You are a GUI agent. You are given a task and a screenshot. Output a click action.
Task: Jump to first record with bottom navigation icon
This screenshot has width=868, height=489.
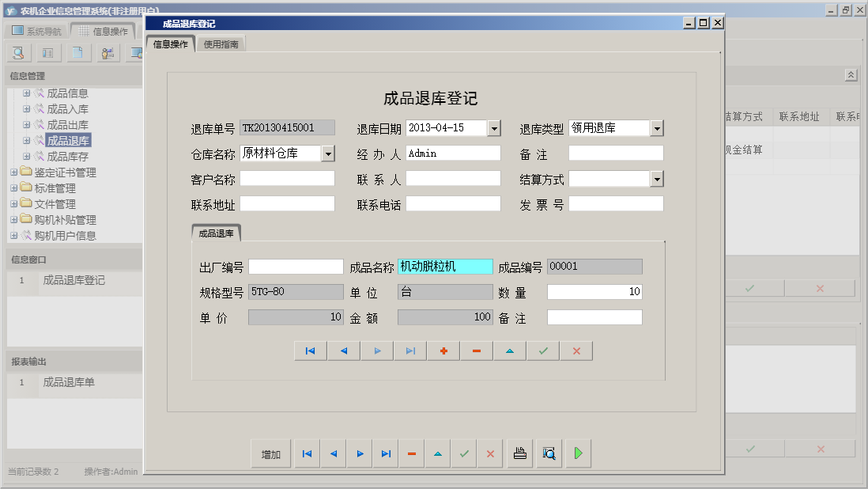(307, 453)
